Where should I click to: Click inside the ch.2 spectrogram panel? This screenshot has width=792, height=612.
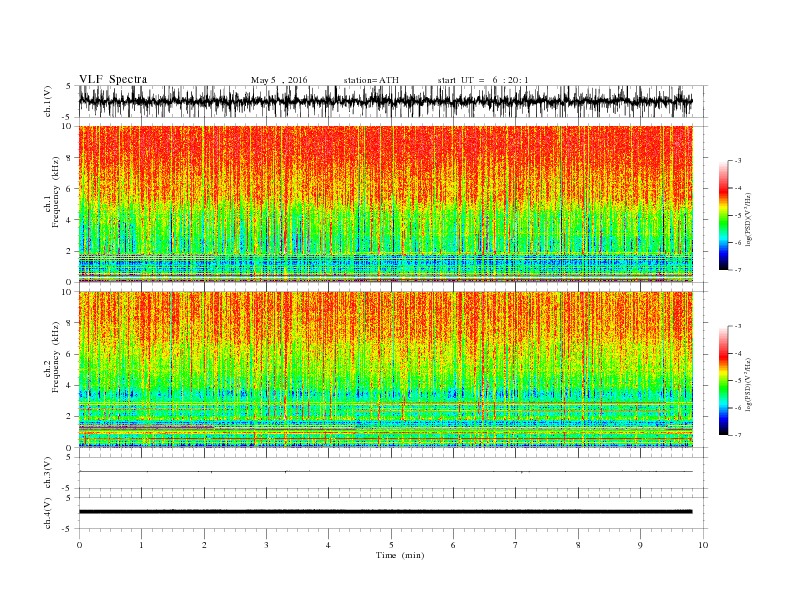(385, 369)
